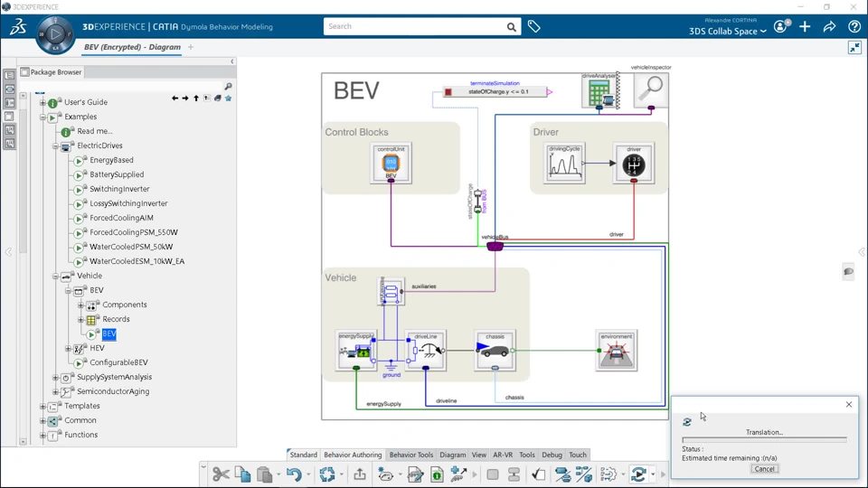868x488 pixels.
Task: Open the simulate icon dropdown arrow
Action: point(653,474)
